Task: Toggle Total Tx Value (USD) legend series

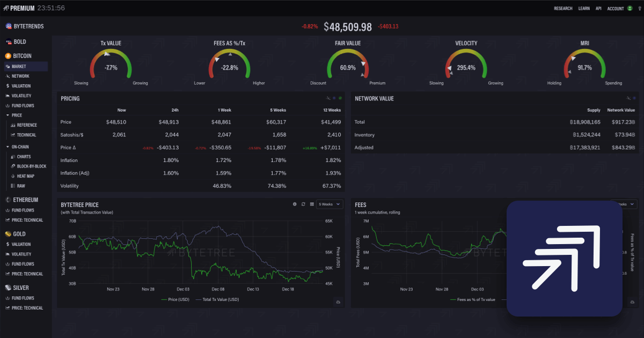Action: (217, 299)
